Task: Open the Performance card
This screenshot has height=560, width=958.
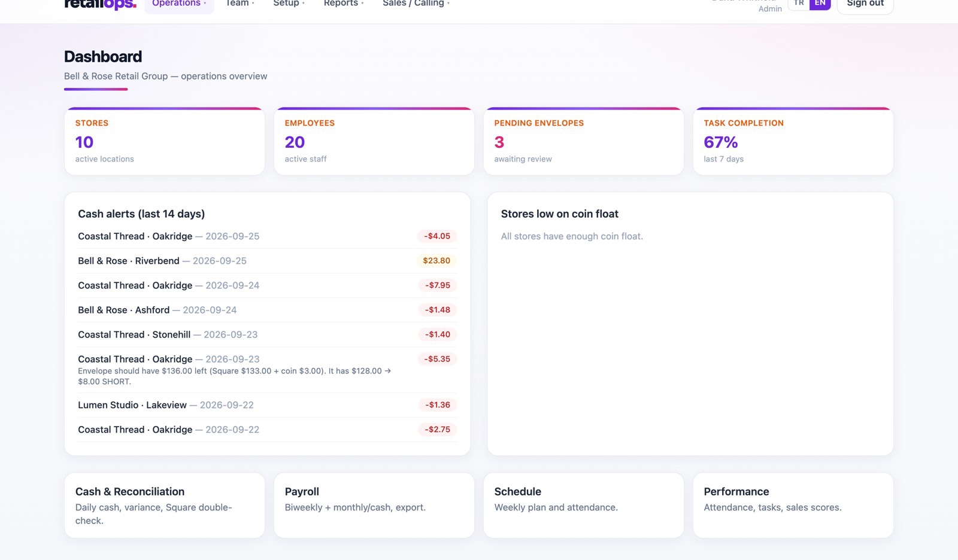Action: tap(793, 506)
